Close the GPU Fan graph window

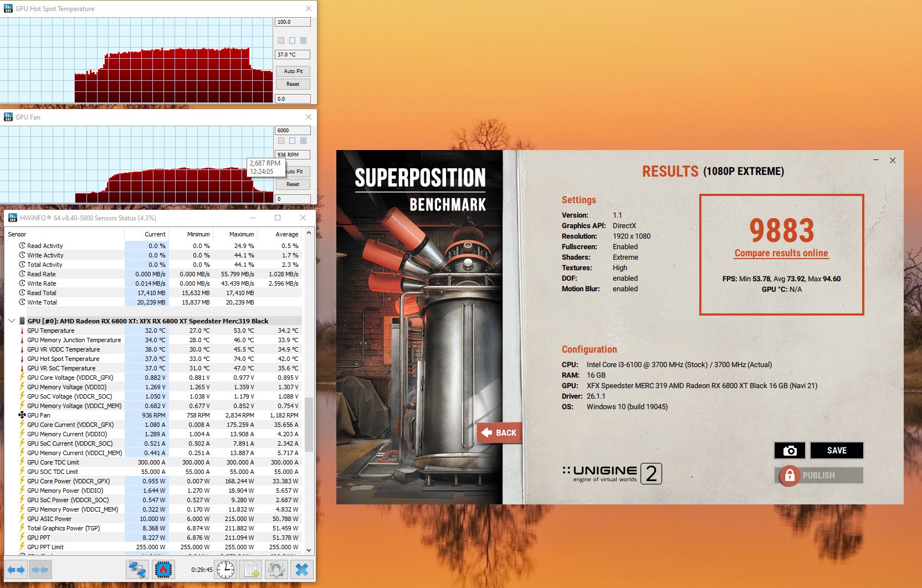[309, 117]
